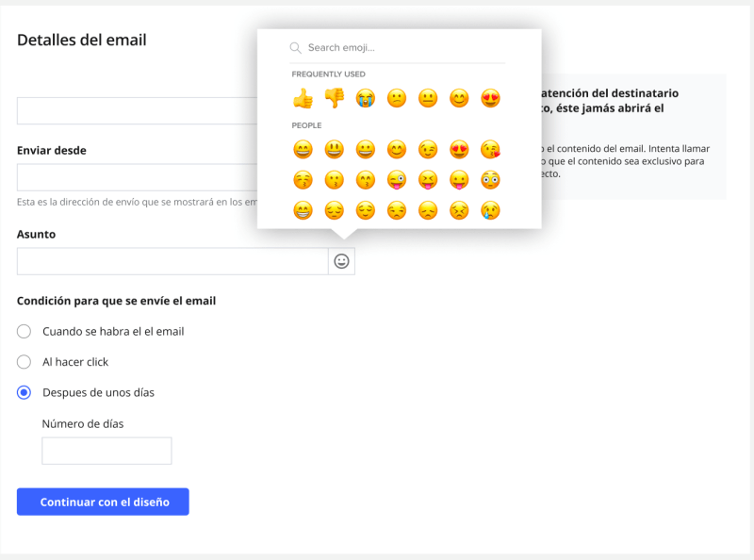Choose the flushed wide-eyed face emoji
The image size is (754, 560).
click(490, 180)
